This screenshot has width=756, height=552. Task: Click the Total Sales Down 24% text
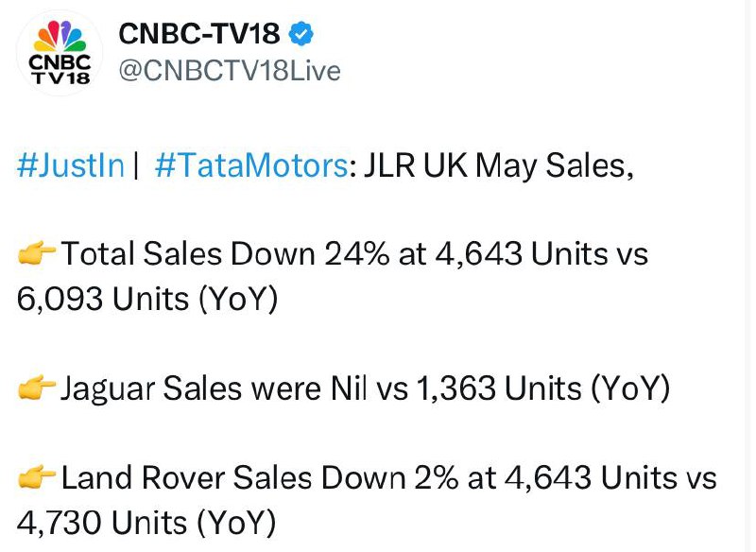click(225, 253)
